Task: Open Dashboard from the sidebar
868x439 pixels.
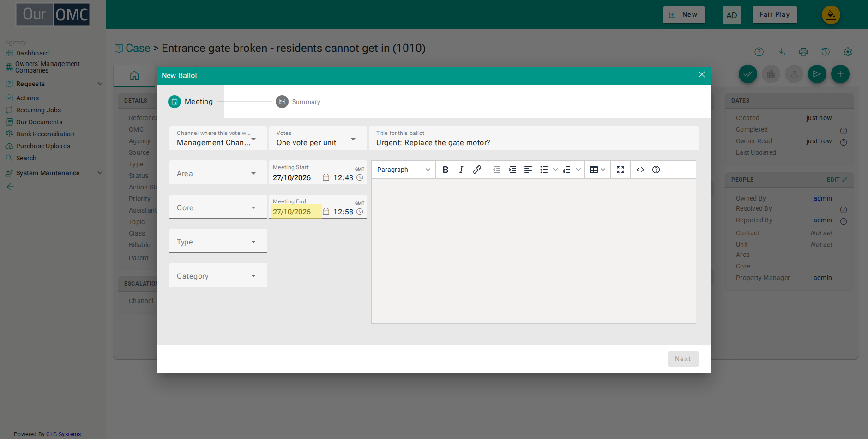Action: pos(32,53)
